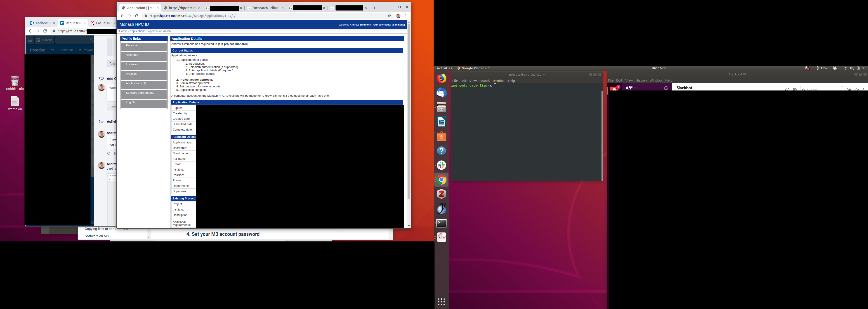Screen dimensions: 868x309
Task: Open Firefox from the Ubuntu dock
Action: point(441,78)
